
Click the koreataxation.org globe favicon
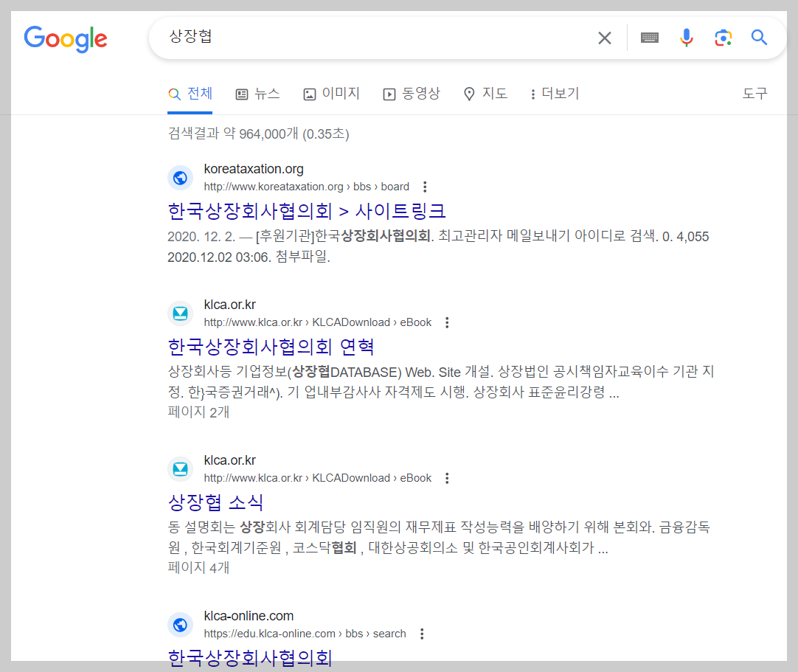pos(180,178)
